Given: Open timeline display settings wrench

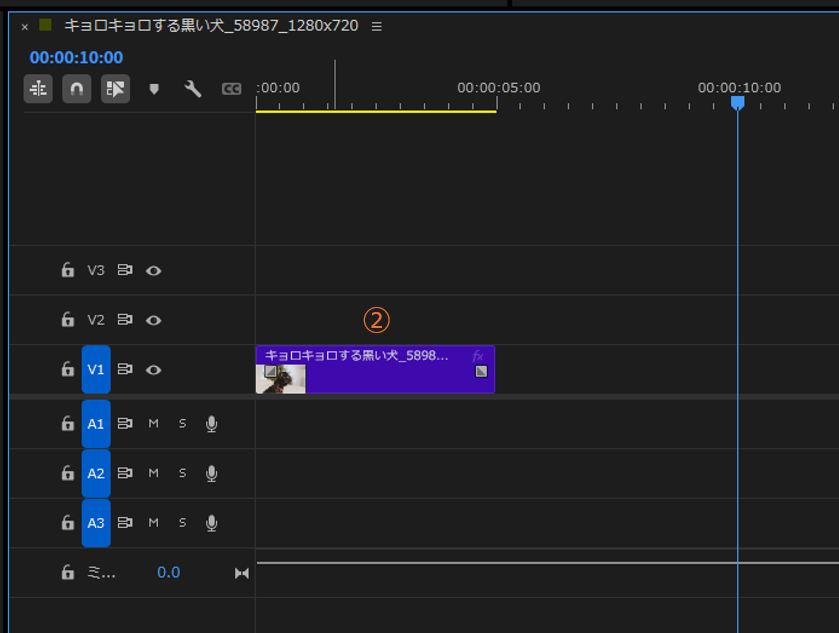Looking at the screenshot, I should [193, 89].
